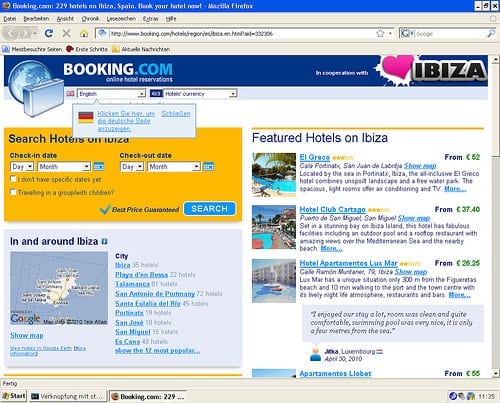Click the German flag icon in popup

(x=86, y=117)
